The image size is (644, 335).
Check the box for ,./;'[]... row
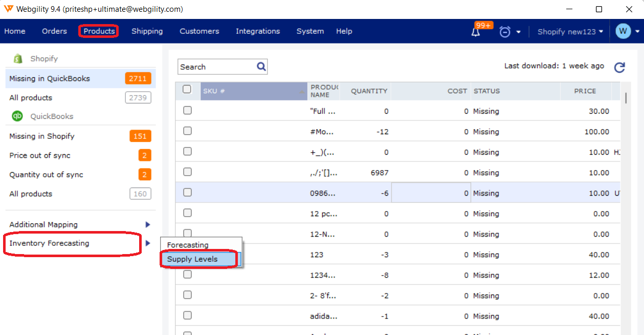click(187, 172)
